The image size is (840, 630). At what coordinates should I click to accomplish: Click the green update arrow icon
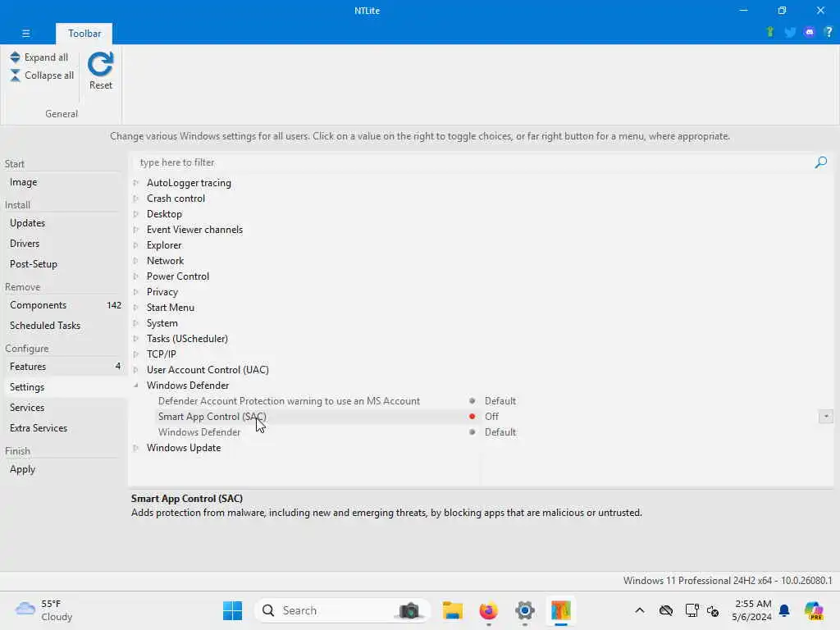pos(769,32)
